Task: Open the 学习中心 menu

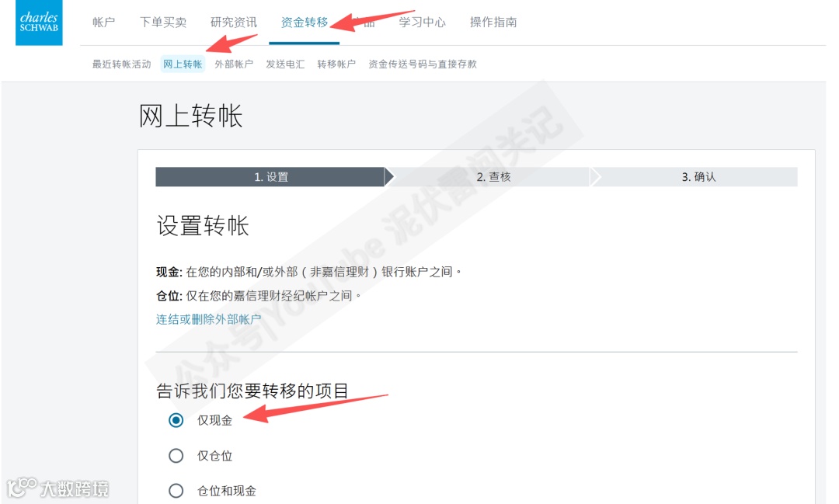Action: 422,22
